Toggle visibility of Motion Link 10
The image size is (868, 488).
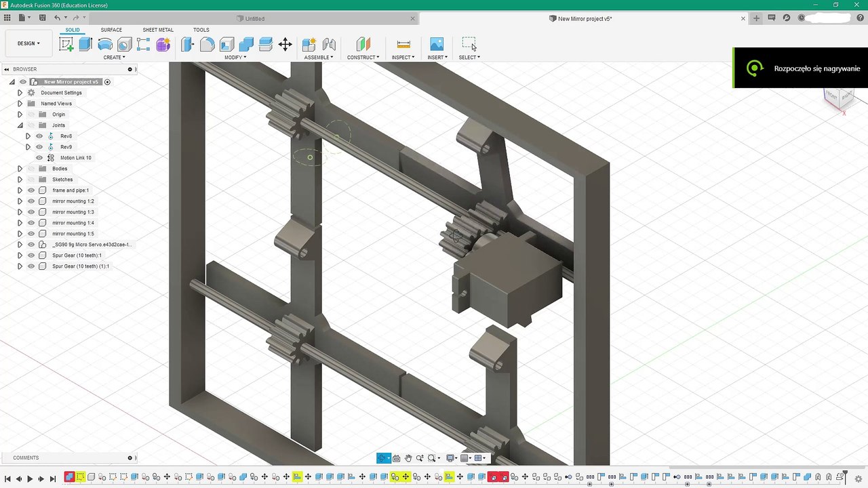coord(39,158)
